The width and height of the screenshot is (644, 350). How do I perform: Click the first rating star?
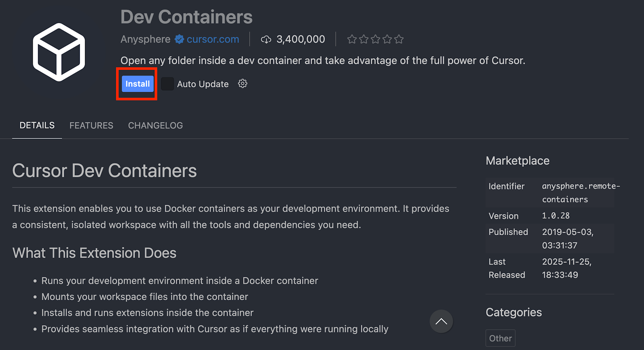[x=352, y=39]
